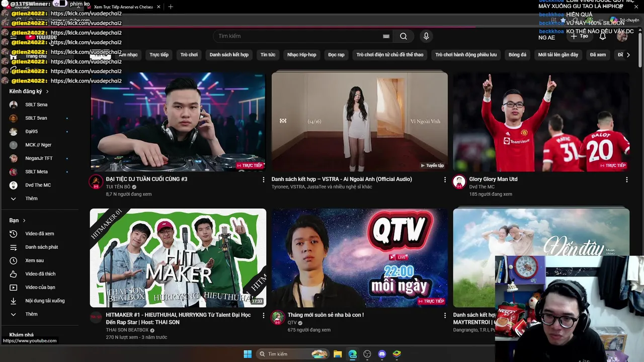Select the Mới tải lên gần đây chip

coord(558,55)
